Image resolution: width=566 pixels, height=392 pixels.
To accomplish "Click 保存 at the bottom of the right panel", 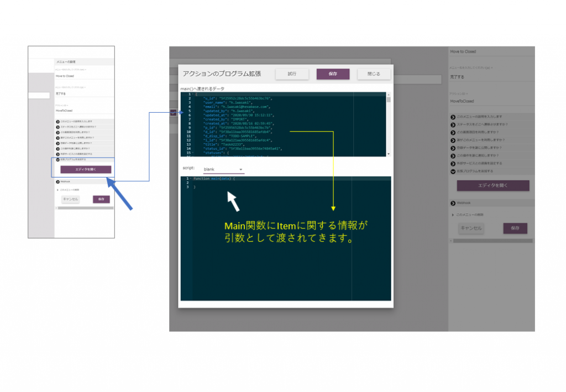I will 515,228.
